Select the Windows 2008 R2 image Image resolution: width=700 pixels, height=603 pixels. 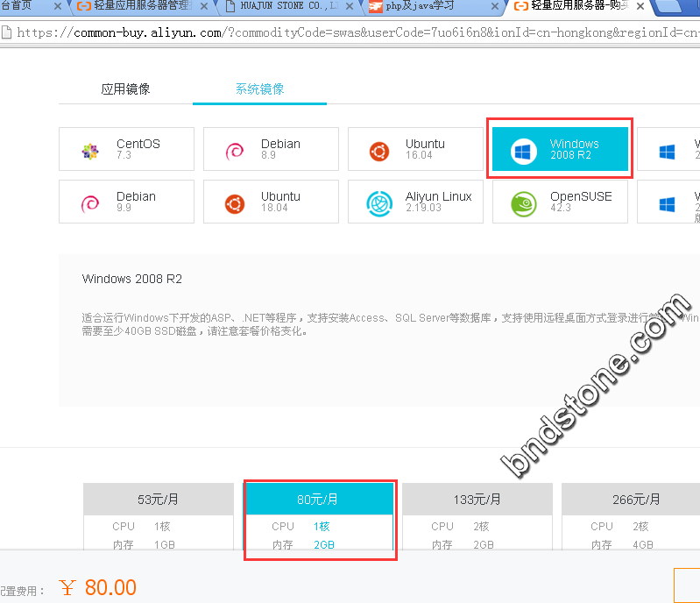point(560,149)
